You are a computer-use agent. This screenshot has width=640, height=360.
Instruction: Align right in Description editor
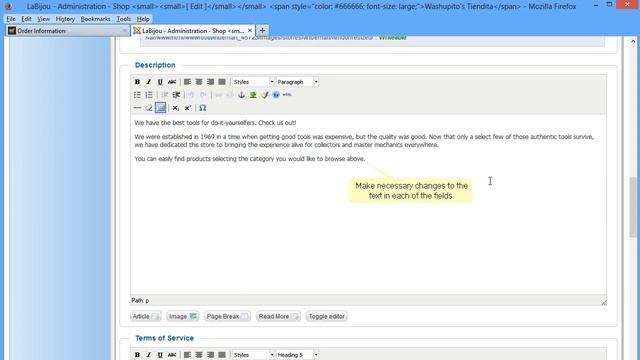pyautogui.click(x=210, y=82)
